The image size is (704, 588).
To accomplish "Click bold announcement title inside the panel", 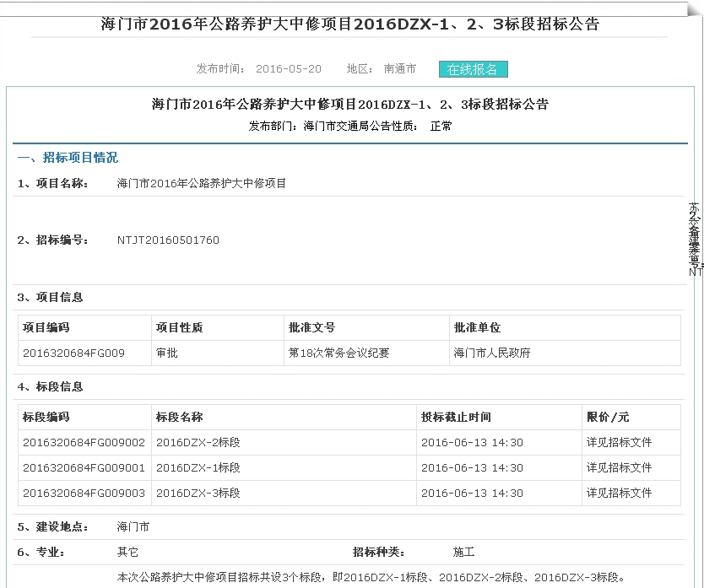I will [x=349, y=104].
